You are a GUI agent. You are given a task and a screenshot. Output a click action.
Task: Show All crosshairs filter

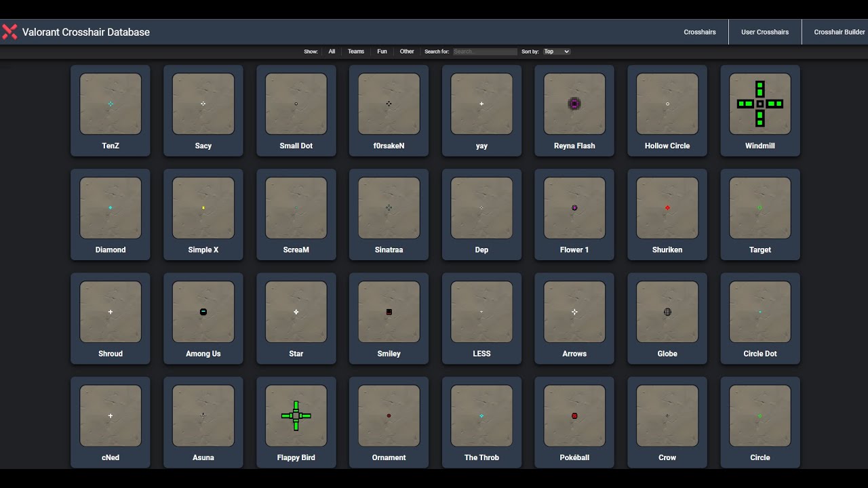(x=332, y=52)
